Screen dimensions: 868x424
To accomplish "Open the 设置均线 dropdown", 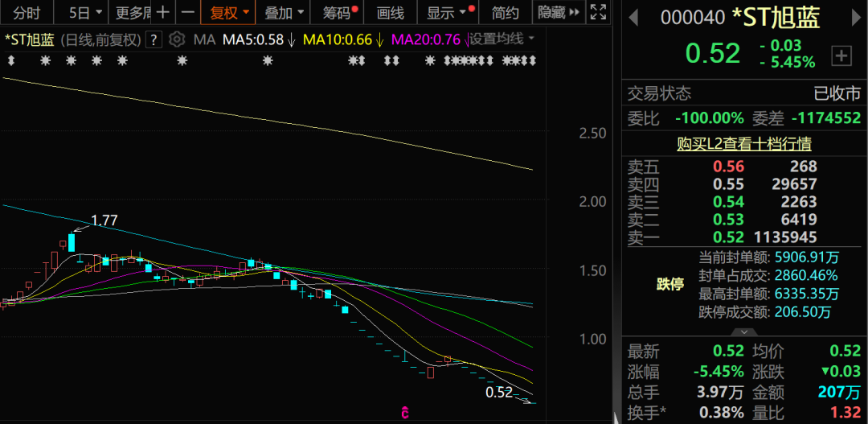I will [502, 39].
